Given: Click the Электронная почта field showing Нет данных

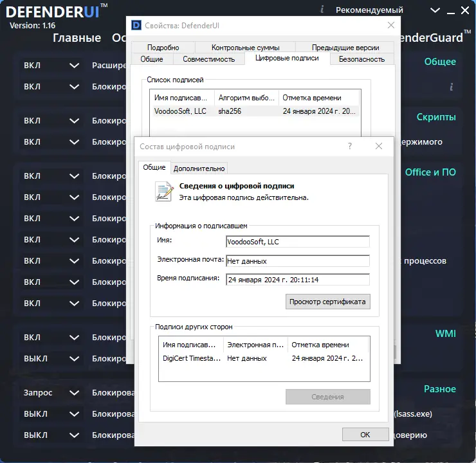Looking at the screenshot, I should coord(298,261).
